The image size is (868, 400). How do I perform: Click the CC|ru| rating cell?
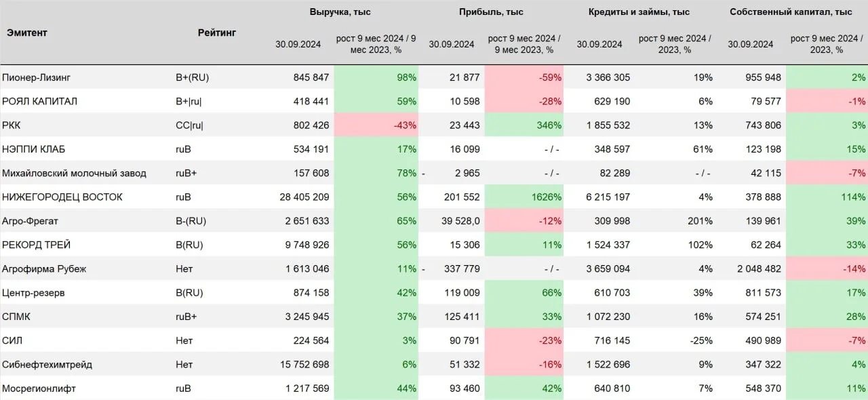(x=189, y=125)
